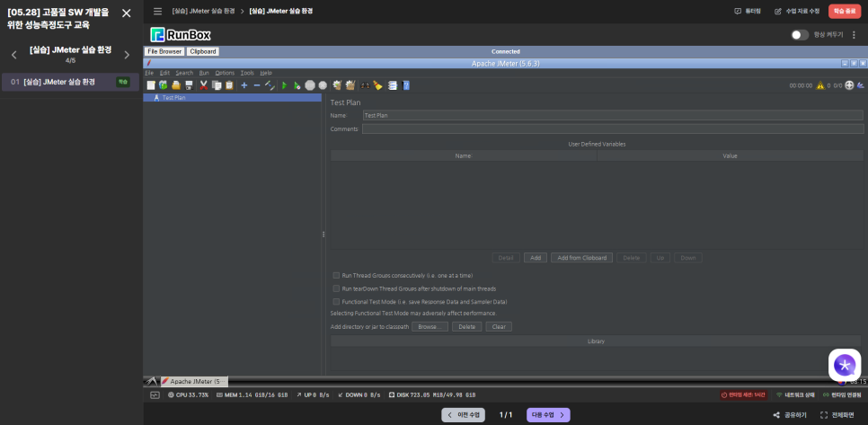
Task: Start the test with green play icon
Action: tap(285, 85)
